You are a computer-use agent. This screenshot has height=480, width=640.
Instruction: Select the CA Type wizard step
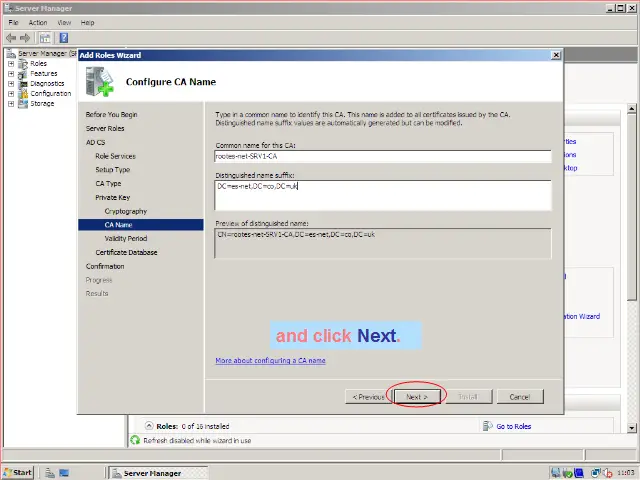108,184
